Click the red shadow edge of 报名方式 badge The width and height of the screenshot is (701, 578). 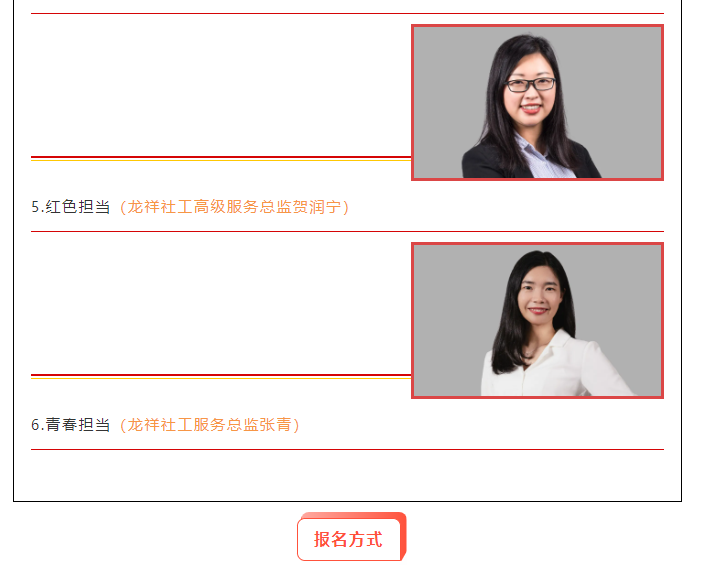pos(404,536)
